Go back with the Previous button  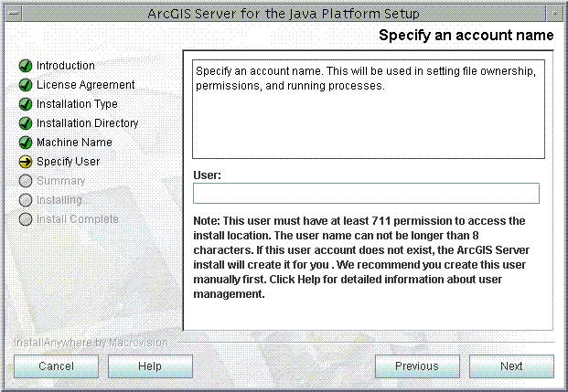click(417, 366)
